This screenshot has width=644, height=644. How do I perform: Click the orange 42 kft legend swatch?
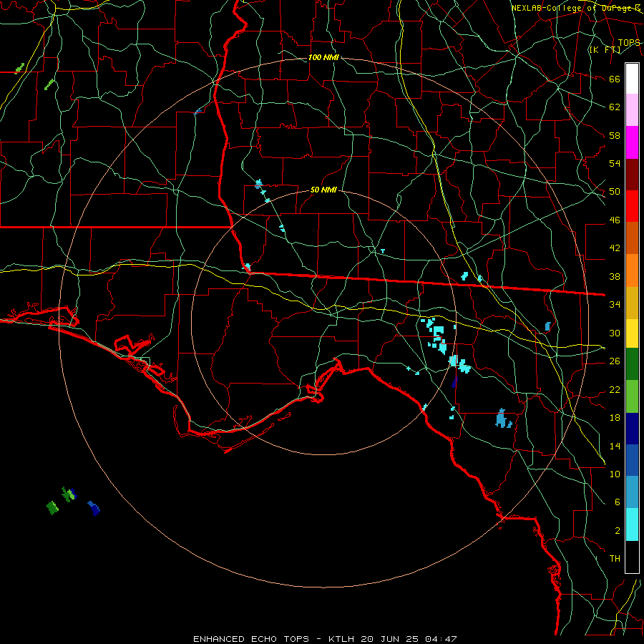(x=632, y=270)
